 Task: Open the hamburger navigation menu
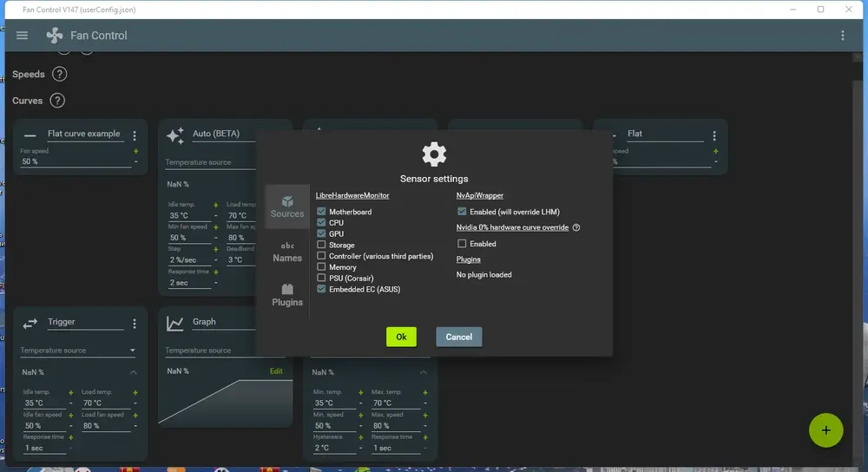pyautogui.click(x=23, y=36)
